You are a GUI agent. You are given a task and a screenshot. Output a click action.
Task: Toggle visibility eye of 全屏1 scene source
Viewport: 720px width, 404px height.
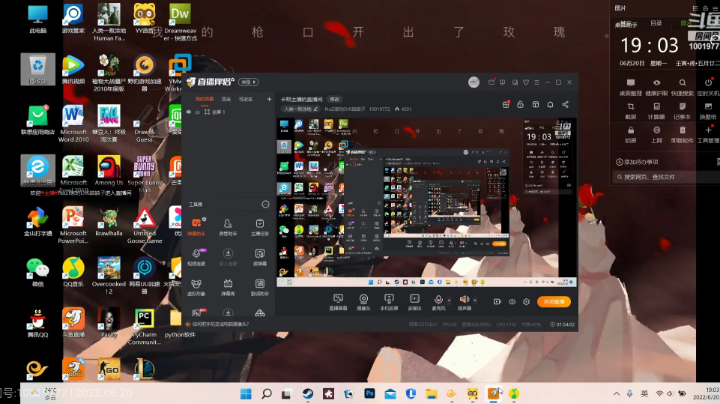[188, 112]
